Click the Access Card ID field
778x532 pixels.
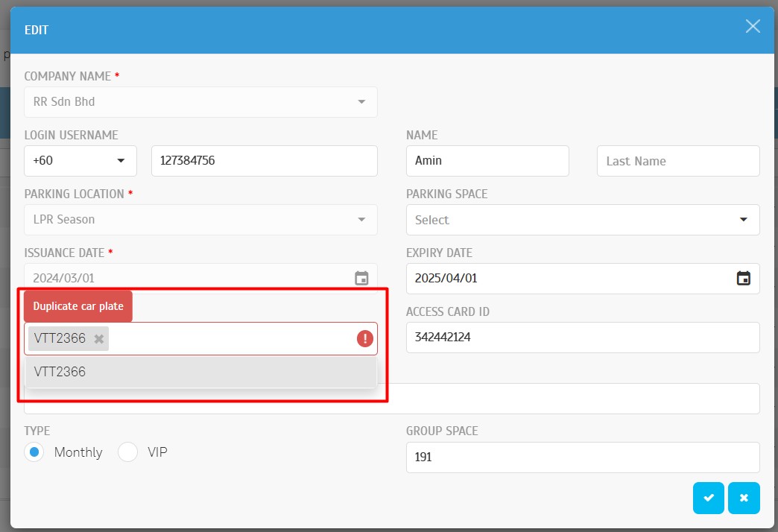coord(582,338)
